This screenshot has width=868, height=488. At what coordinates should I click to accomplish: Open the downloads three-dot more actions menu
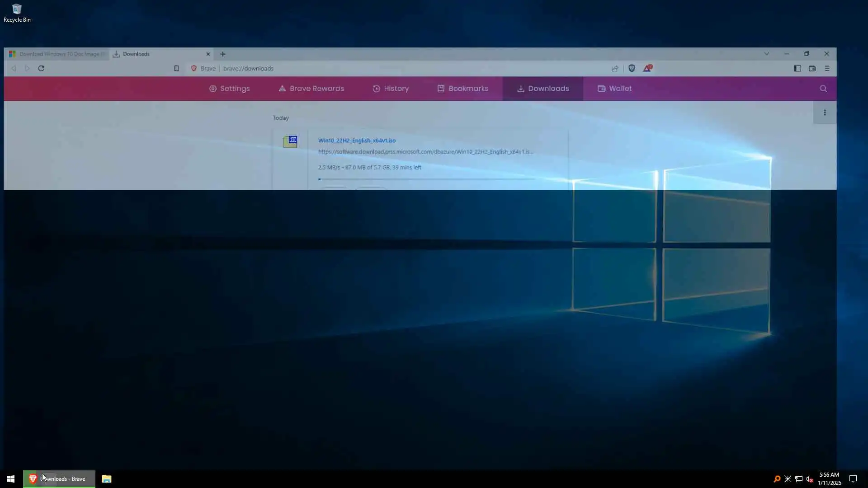tap(825, 113)
